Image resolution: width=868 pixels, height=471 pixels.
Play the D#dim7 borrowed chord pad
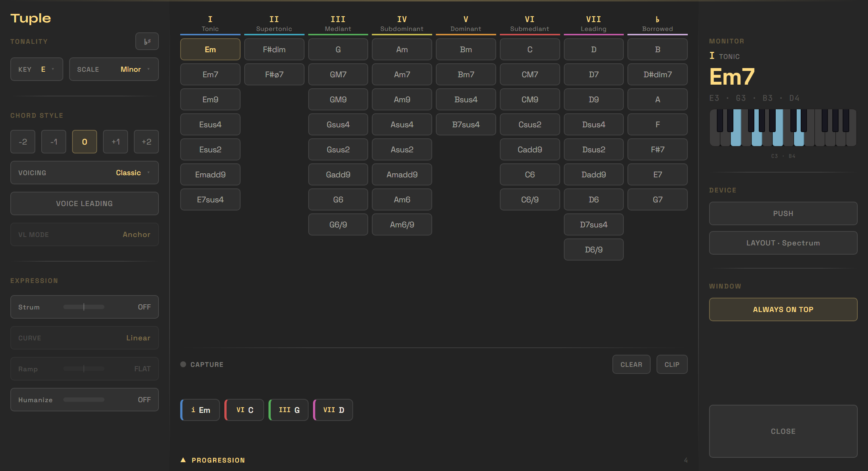[658, 74]
